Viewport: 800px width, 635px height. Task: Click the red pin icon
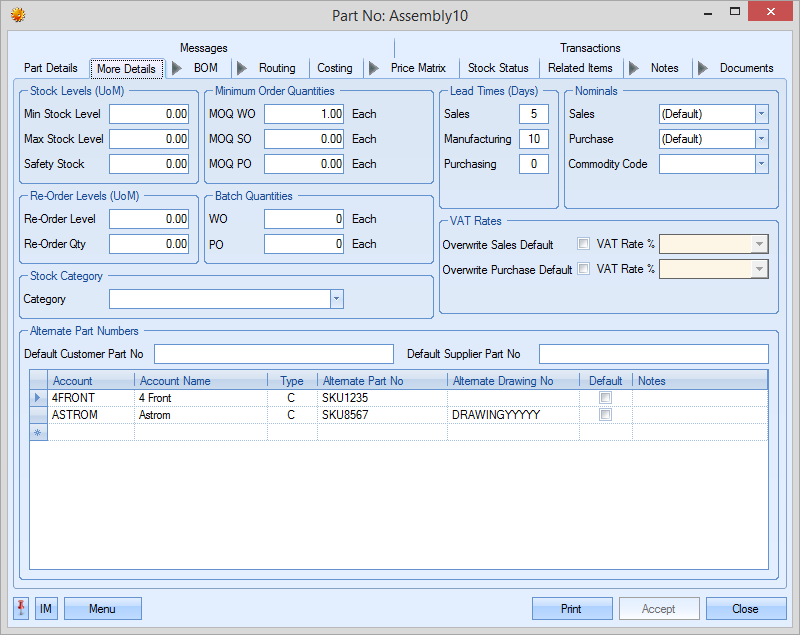[x=21, y=608]
